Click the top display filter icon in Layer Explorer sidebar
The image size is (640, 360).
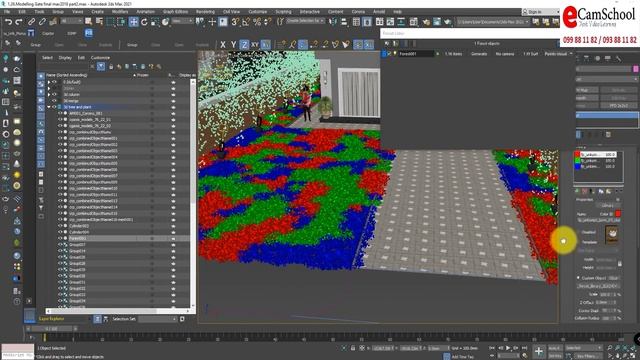(x=41, y=76)
